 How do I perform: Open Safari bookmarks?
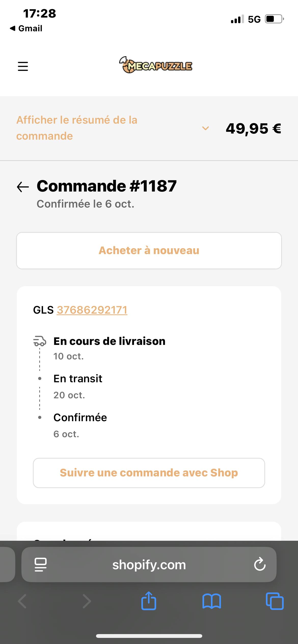212,601
